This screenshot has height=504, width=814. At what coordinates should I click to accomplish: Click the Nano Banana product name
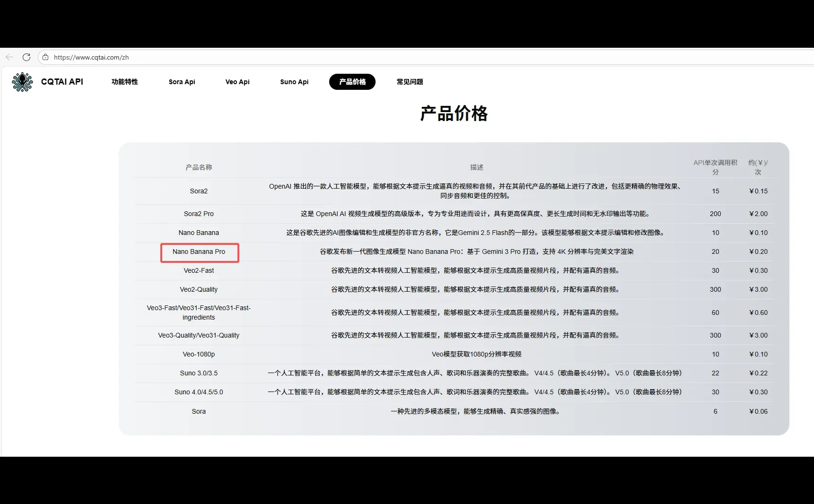pyautogui.click(x=199, y=233)
